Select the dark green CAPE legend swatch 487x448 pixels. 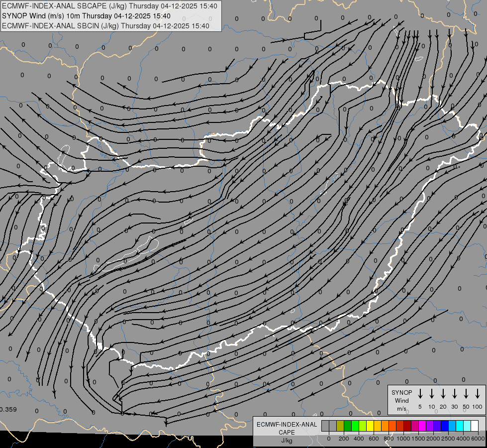point(348,426)
